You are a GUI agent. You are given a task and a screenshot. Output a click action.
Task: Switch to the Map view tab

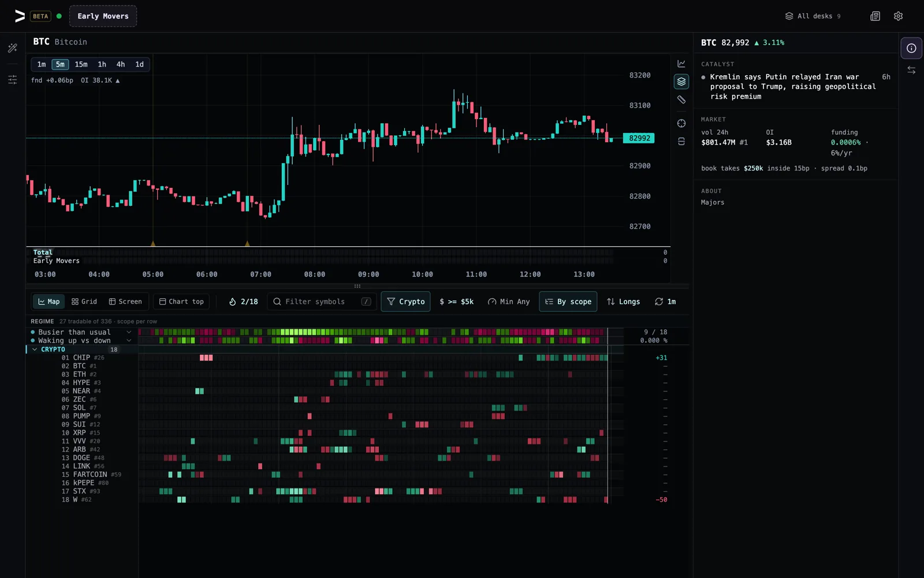(49, 302)
